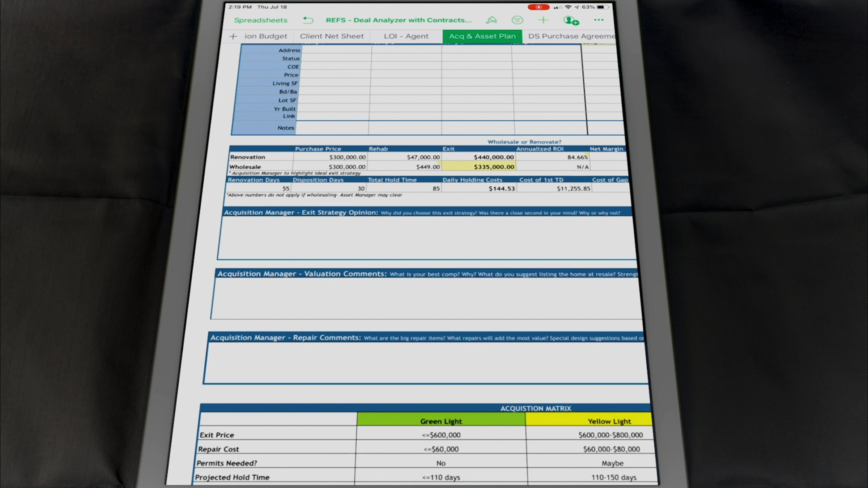Open the More three-dots menu
868x488 pixels.
(x=599, y=20)
